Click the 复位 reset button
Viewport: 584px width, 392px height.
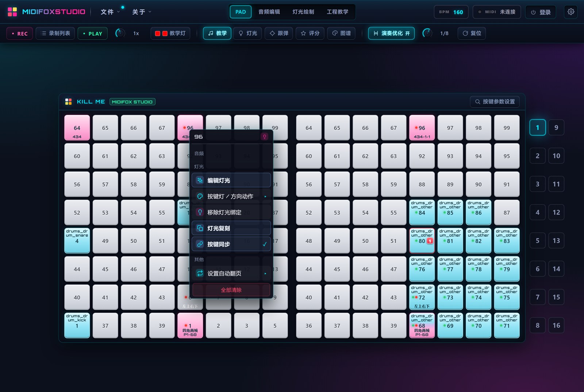[472, 33]
